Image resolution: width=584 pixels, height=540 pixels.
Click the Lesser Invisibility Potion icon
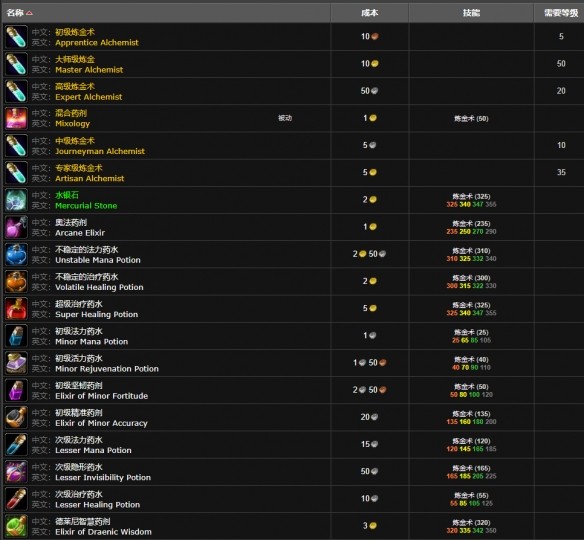[x=16, y=472]
